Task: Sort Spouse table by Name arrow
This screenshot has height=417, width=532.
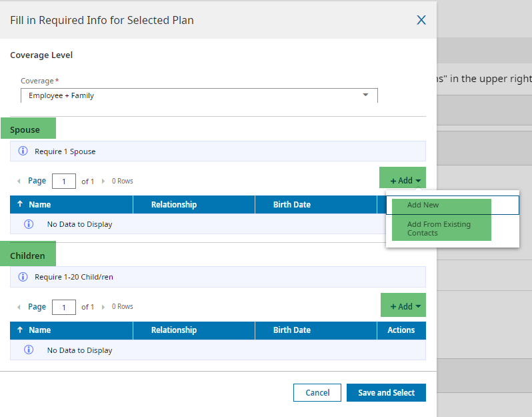Action: click(20, 205)
